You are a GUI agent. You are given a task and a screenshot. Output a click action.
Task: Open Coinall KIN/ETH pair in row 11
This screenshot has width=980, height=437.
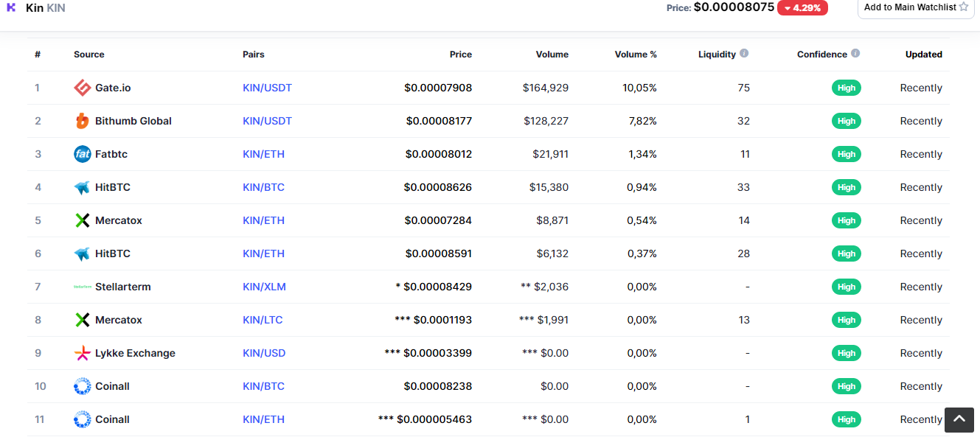pyautogui.click(x=263, y=419)
